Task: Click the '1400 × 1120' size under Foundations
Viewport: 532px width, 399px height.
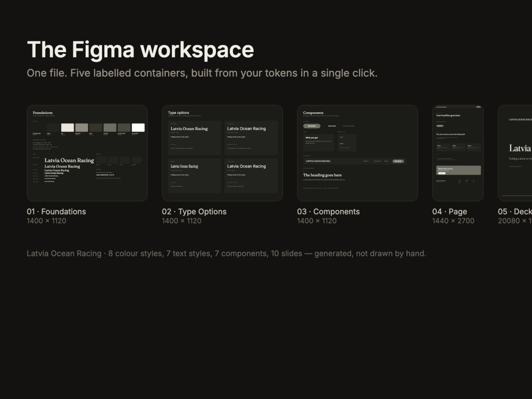Action: (x=46, y=221)
